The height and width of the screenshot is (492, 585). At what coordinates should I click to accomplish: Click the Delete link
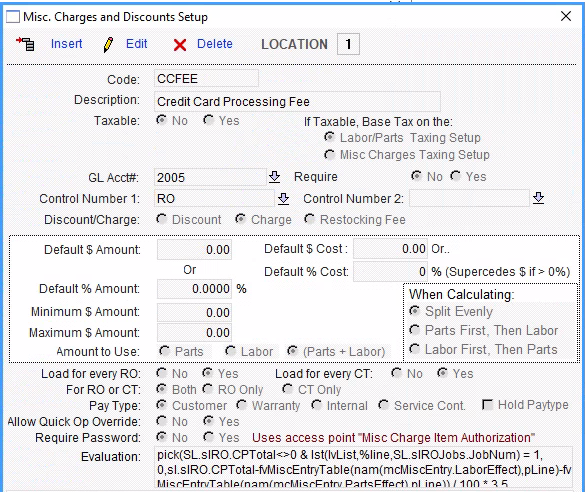pyautogui.click(x=215, y=44)
